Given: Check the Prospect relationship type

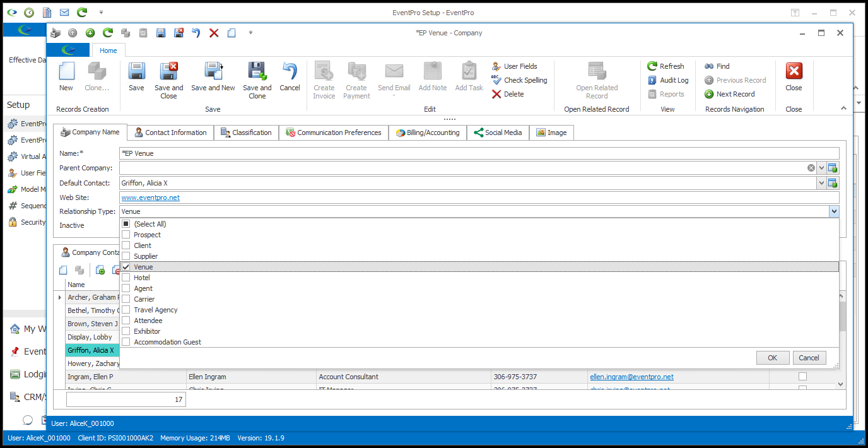Looking at the screenshot, I should pos(126,235).
